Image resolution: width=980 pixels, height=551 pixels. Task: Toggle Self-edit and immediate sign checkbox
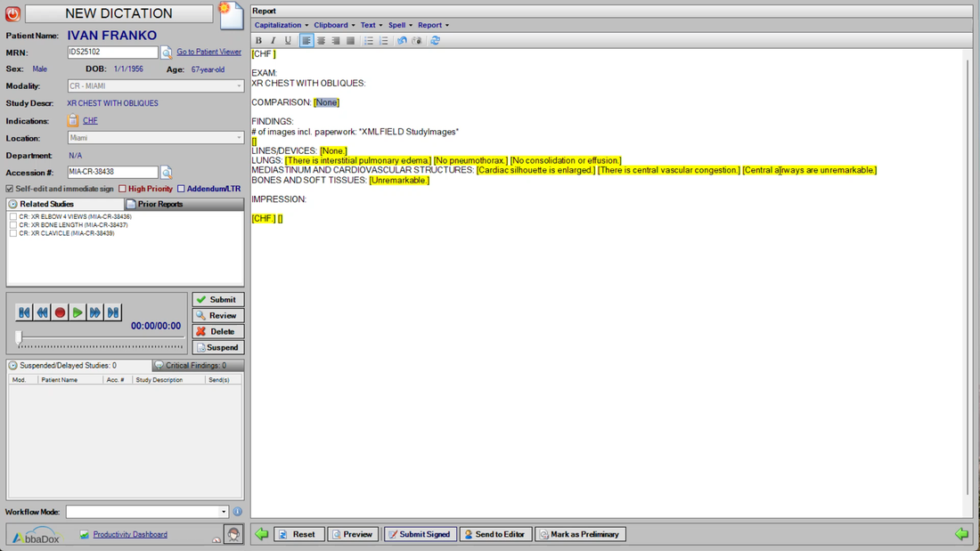[10, 189]
